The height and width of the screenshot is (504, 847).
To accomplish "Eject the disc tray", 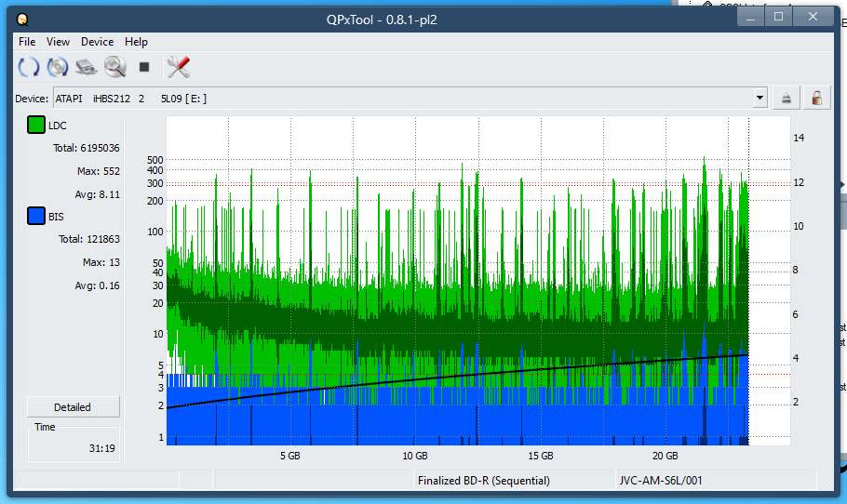I will 787,99.
